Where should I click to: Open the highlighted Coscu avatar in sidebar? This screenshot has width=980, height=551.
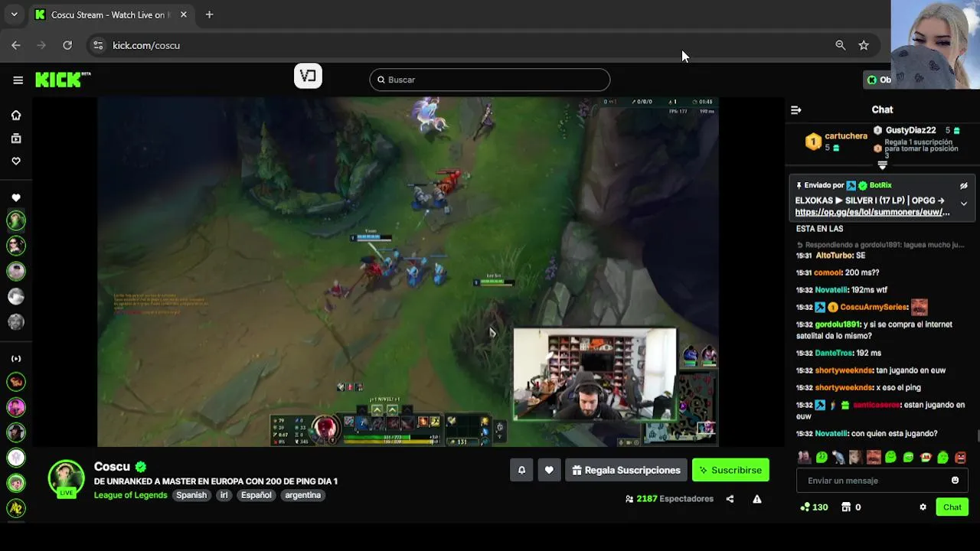coord(16,221)
